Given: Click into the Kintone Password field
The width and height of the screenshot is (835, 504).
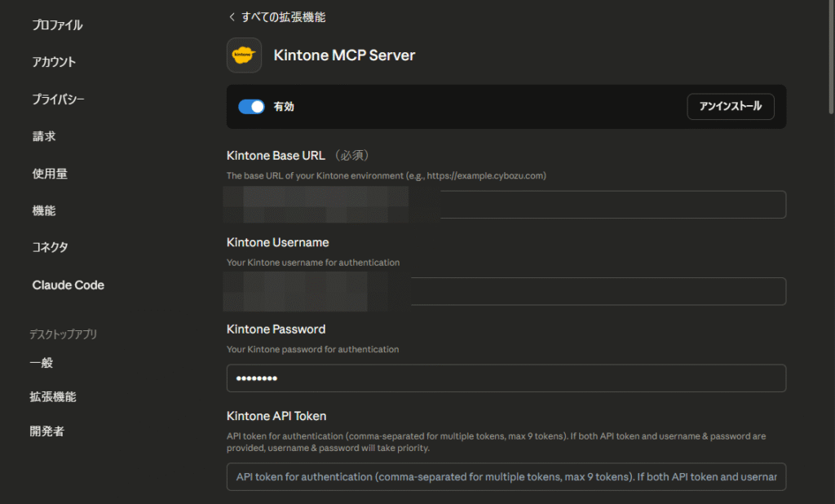Looking at the screenshot, I should coord(506,378).
